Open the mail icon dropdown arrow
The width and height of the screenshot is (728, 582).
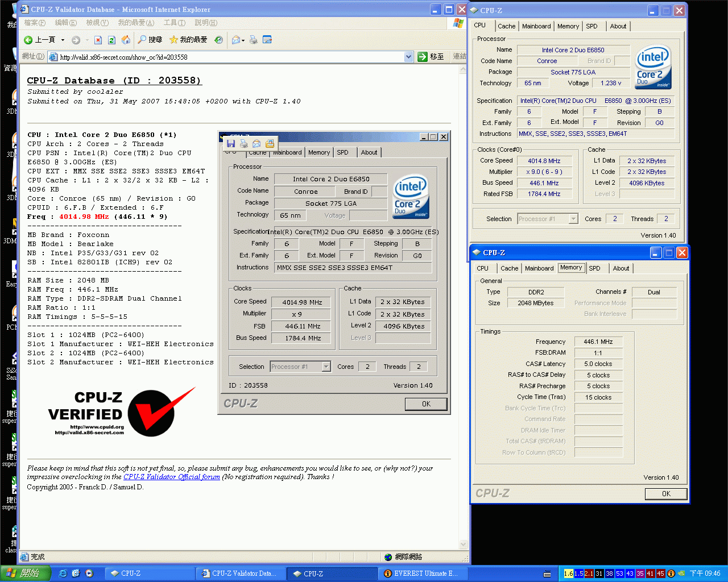(243, 40)
